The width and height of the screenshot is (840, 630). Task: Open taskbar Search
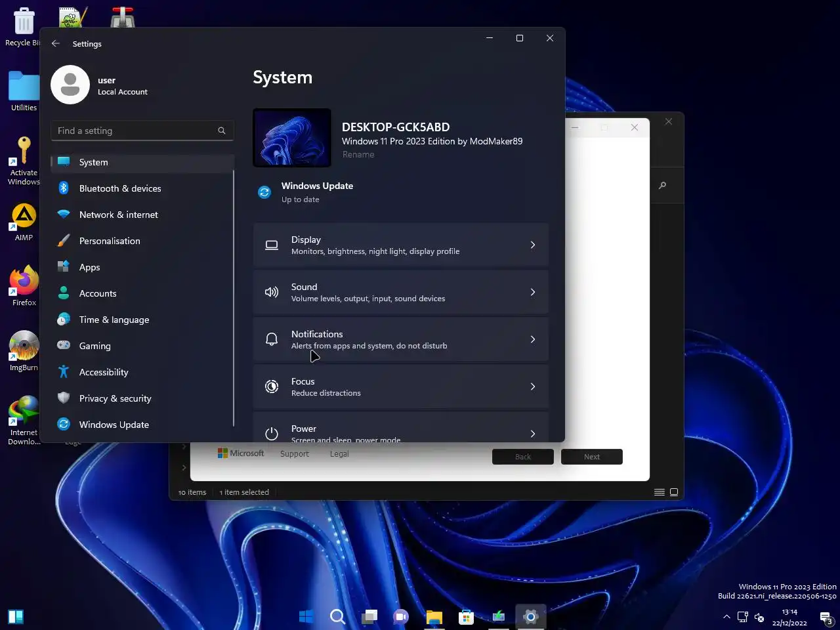click(x=338, y=617)
